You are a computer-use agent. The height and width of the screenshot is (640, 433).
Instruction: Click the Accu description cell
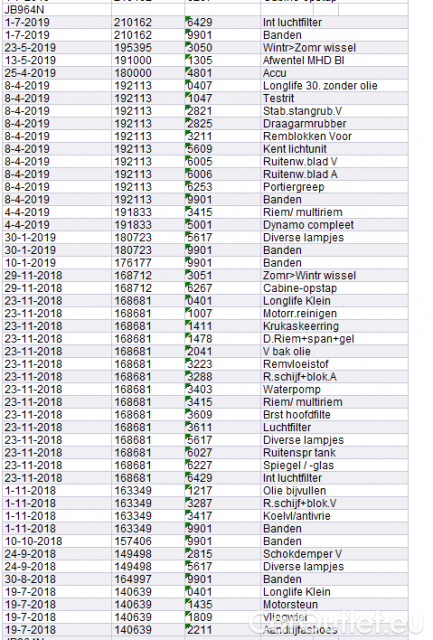(334, 73)
